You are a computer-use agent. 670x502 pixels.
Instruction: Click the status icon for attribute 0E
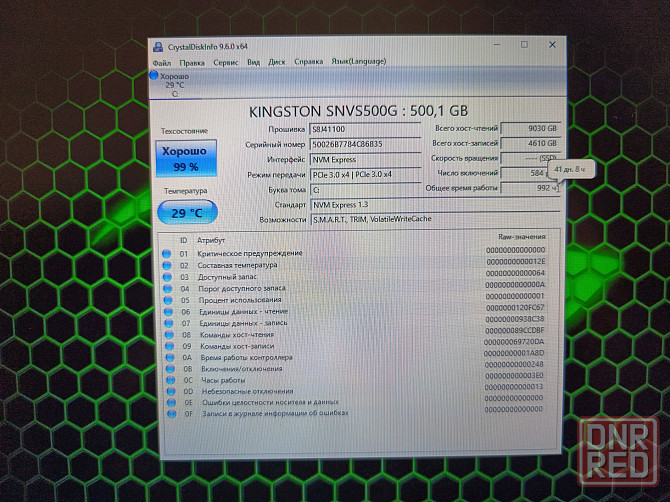pos(171,402)
